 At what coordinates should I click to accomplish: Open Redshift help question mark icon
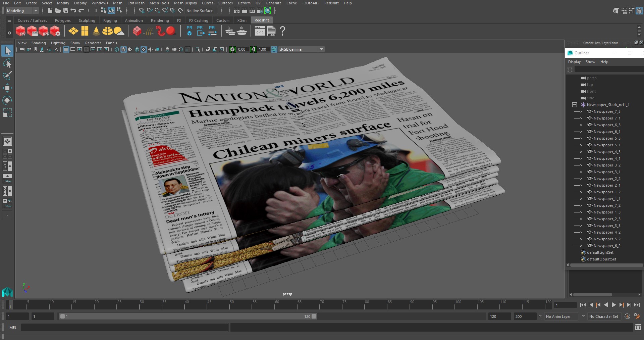coord(282,31)
